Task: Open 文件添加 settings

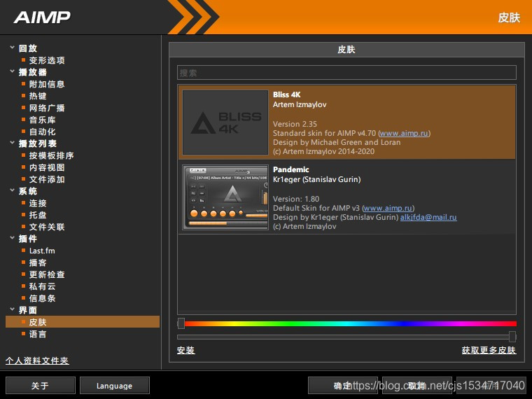Action: point(47,179)
